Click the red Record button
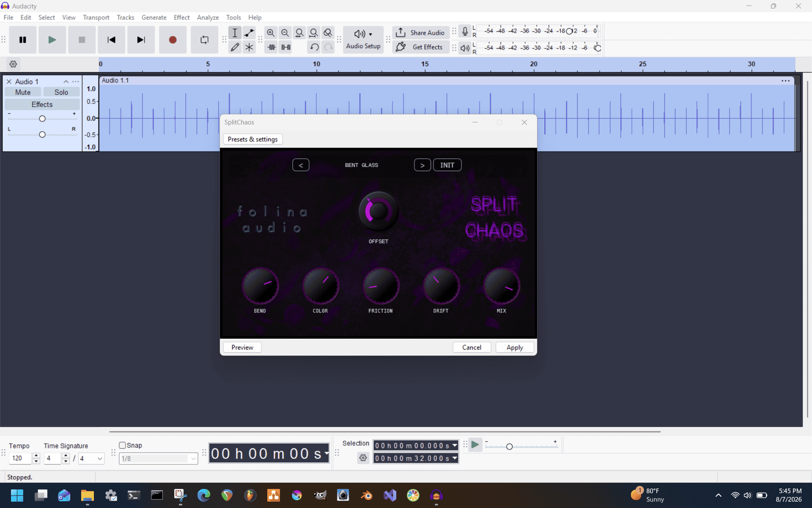The height and width of the screenshot is (508, 812). (x=173, y=40)
